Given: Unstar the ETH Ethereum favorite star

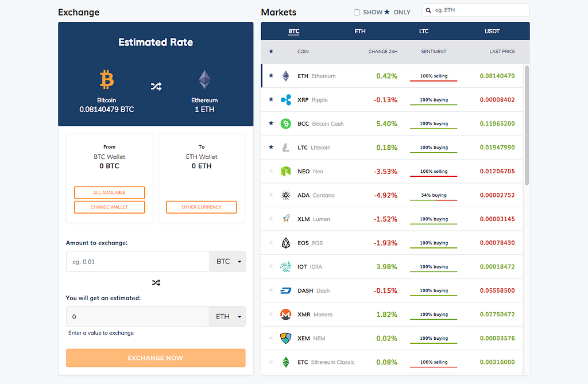Looking at the screenshot, I should pyautogui.click(x=271, y=75).
